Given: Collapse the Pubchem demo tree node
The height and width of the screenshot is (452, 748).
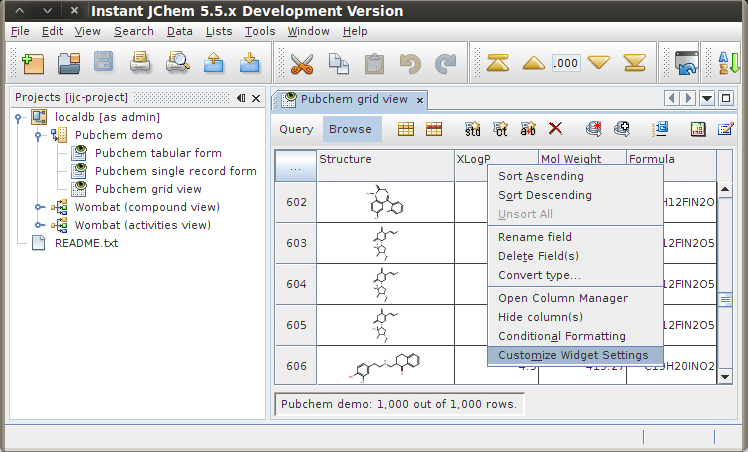Looking at the screenshot, I should [38, 135].
